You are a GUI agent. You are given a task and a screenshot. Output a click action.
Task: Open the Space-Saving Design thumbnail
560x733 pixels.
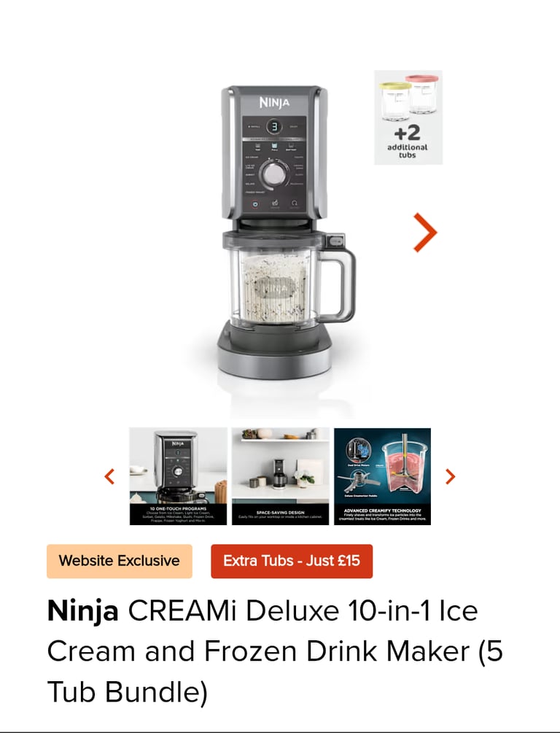pos(281,476)
